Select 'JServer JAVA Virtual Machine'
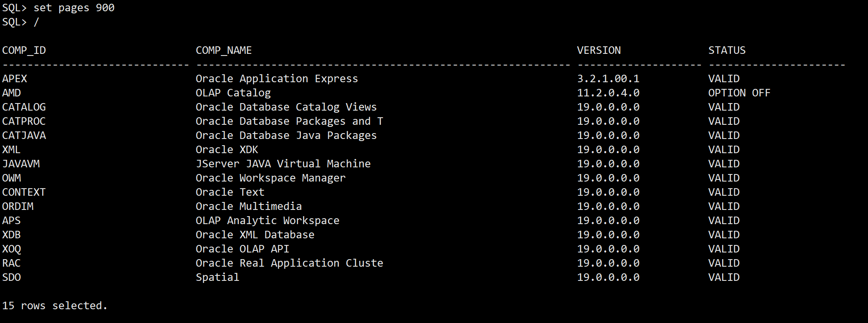The width and height of the screenshot is (868, 323). (283, 164)
